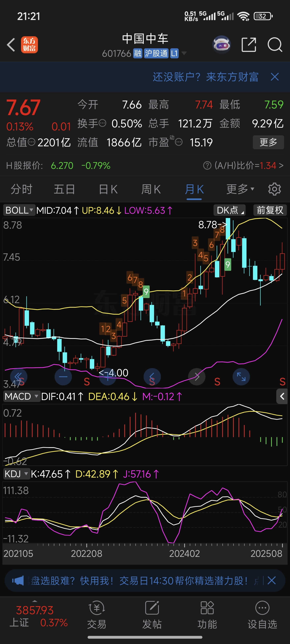
Task: Tap the DIF:0.41 value
Action: click(62, 396)
